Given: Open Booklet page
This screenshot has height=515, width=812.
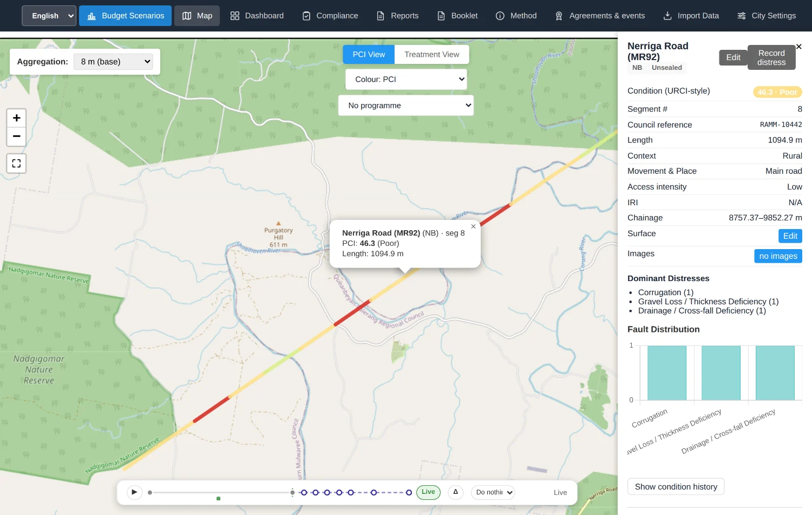Looking at the screenshot, I should coord(457,16).
